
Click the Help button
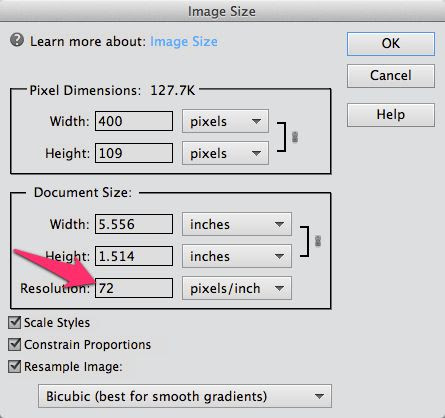[x=391, y=115]
